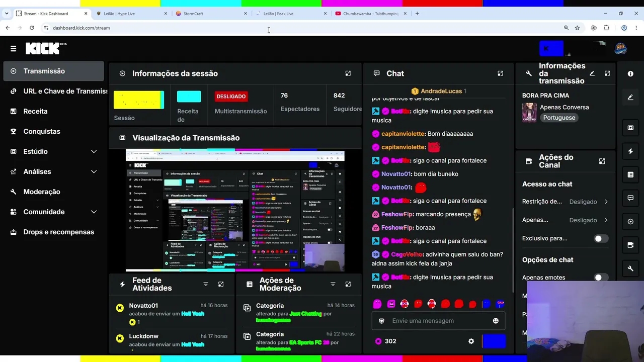Open the Apenas... Desligado setting
The height and width of the screenshot is (362, 644).
565,220
